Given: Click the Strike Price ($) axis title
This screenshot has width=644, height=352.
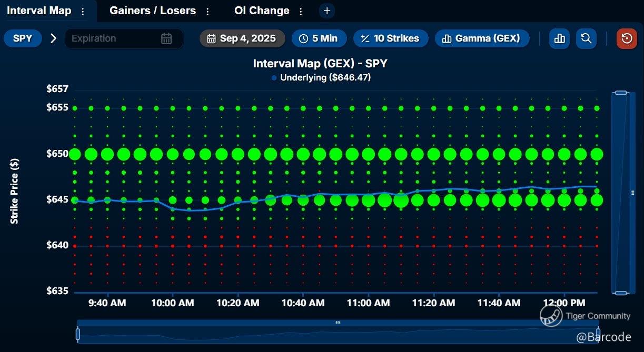Looking at the screenshot, I should point(15,192).
